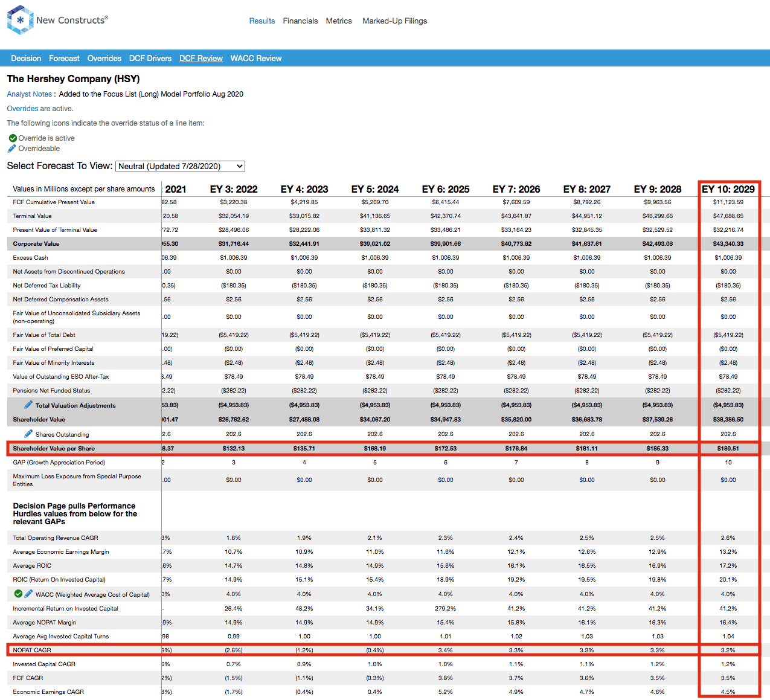Click the NOPAT CAGR row label
This screenshot has width=770, height=700.
tap(32, 650)
